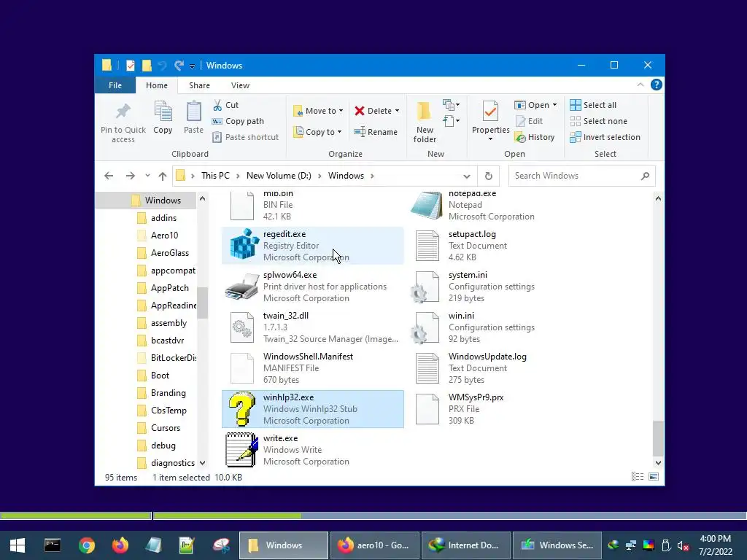This screenshot has width=747, height=560.
Task: Open file History
Action: [535, 137]
